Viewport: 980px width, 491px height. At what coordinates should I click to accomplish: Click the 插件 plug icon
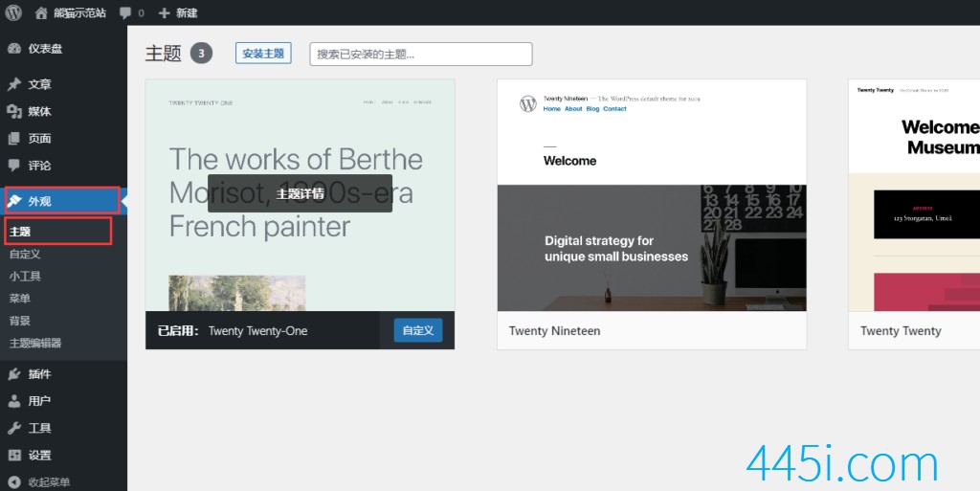pyautogui.click(x=14, y=374)
